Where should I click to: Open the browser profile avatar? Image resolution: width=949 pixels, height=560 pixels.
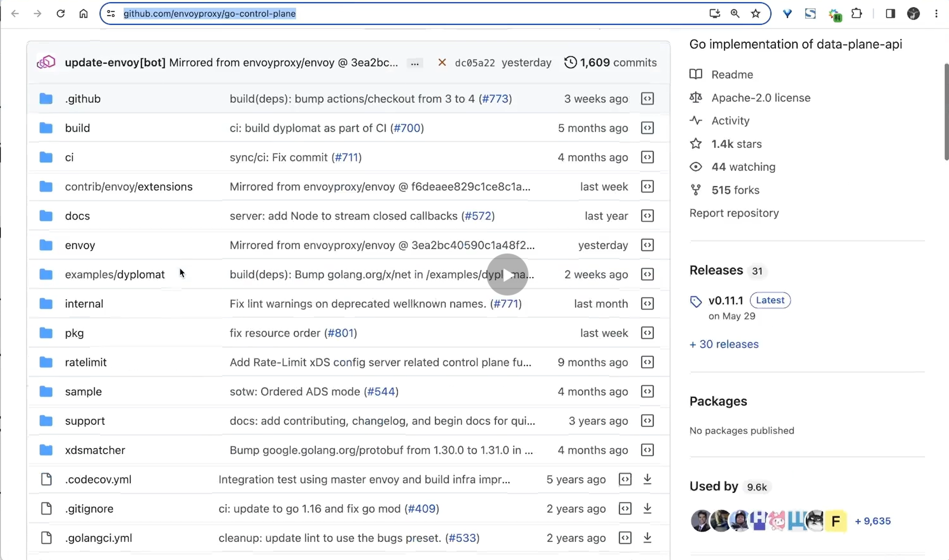pos(913,13)
